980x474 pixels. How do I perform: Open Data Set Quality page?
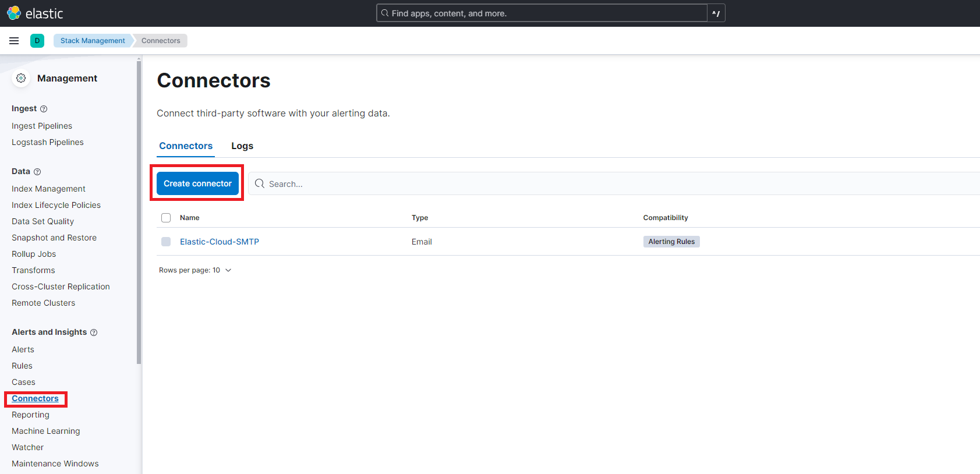(x=43, y=221)
